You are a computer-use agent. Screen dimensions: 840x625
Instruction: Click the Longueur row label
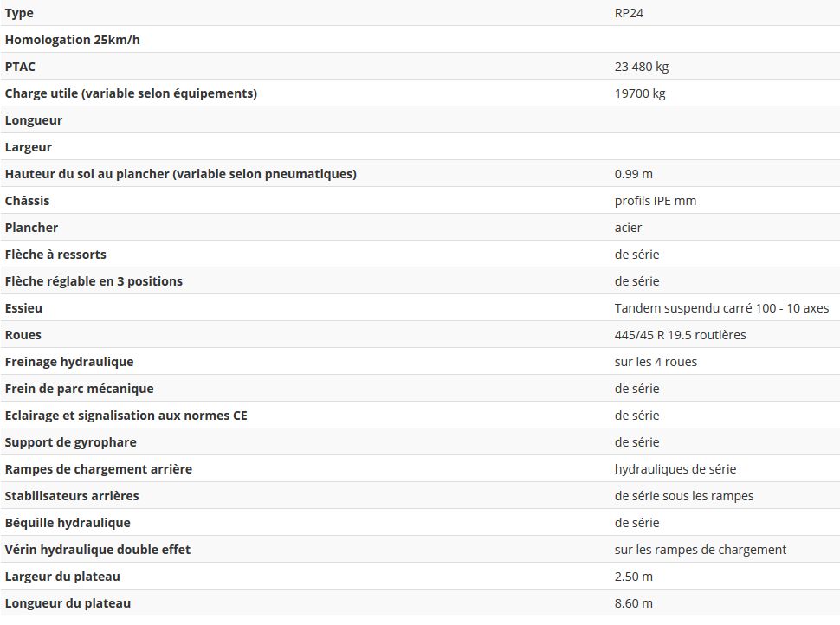click(x=34, y=120)
